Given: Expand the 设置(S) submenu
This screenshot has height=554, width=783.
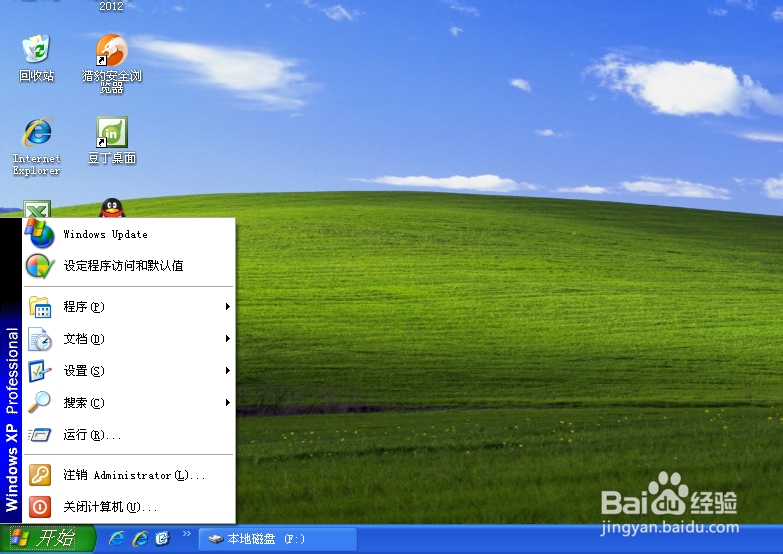Looking at the screenshot, I should tap(129, 371).
